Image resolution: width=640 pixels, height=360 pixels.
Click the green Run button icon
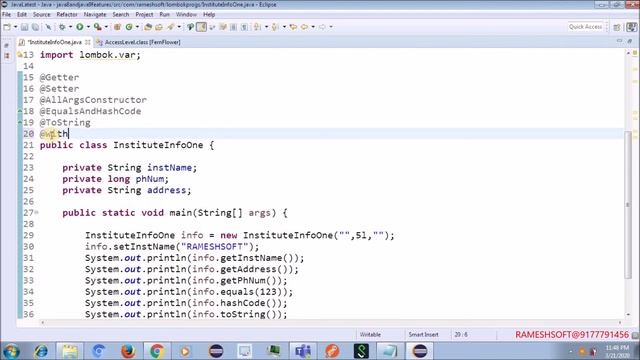coord(80,27)
